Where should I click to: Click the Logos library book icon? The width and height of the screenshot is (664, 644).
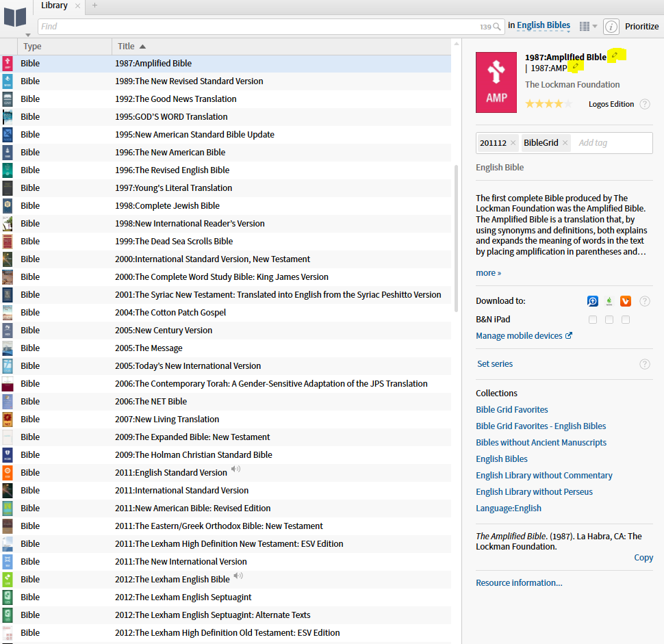(15, 17)
